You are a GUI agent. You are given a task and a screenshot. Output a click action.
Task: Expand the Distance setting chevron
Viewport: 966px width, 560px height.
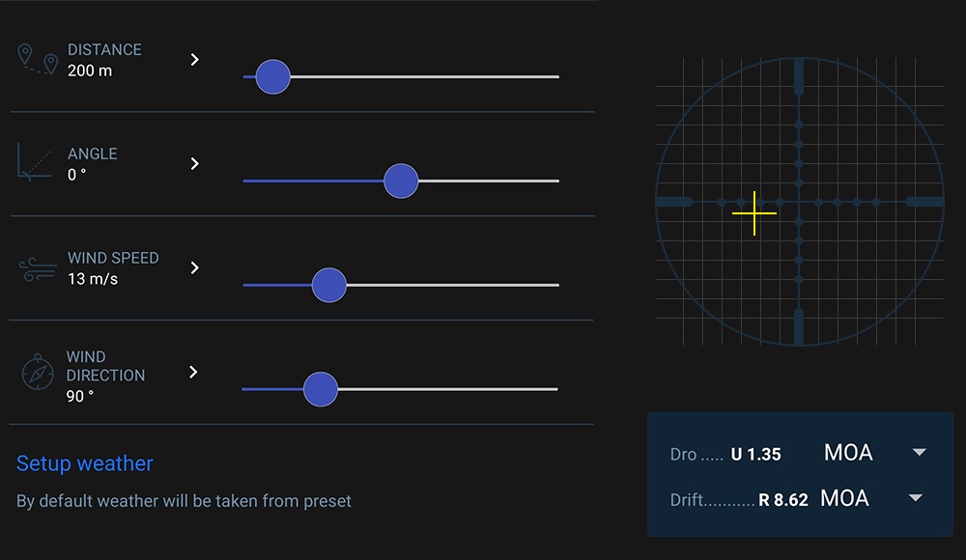click(194, 60)
